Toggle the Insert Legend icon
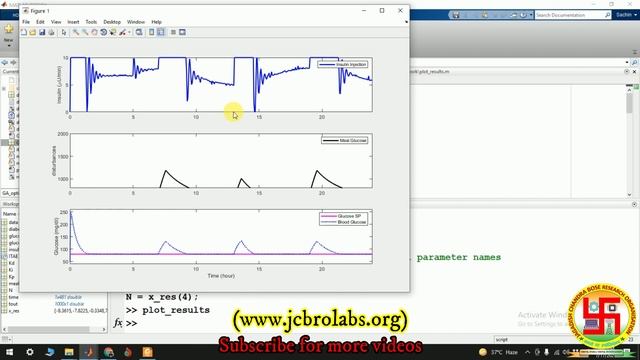The height and width of the screenshot is (360, 640). [x=161, y=32]
